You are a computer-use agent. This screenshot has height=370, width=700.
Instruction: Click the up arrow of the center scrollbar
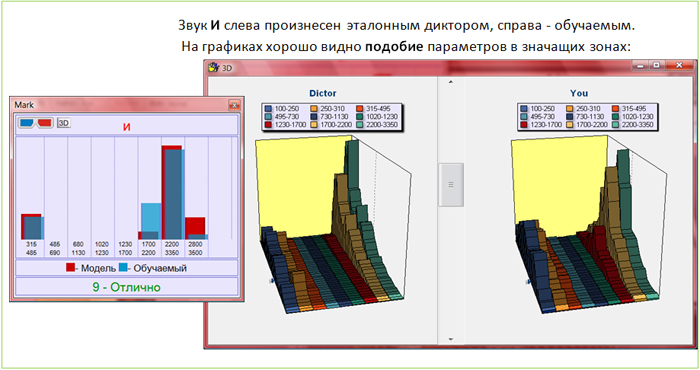450,82
